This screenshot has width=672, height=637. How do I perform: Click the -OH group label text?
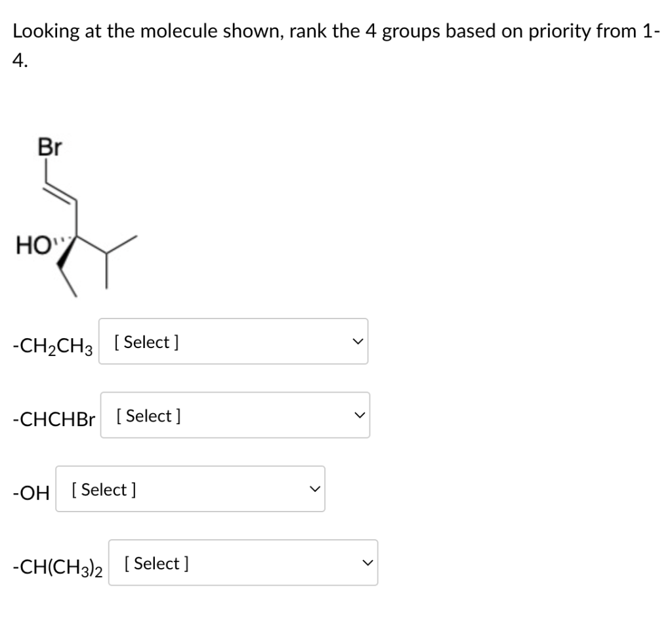(31, 493)
